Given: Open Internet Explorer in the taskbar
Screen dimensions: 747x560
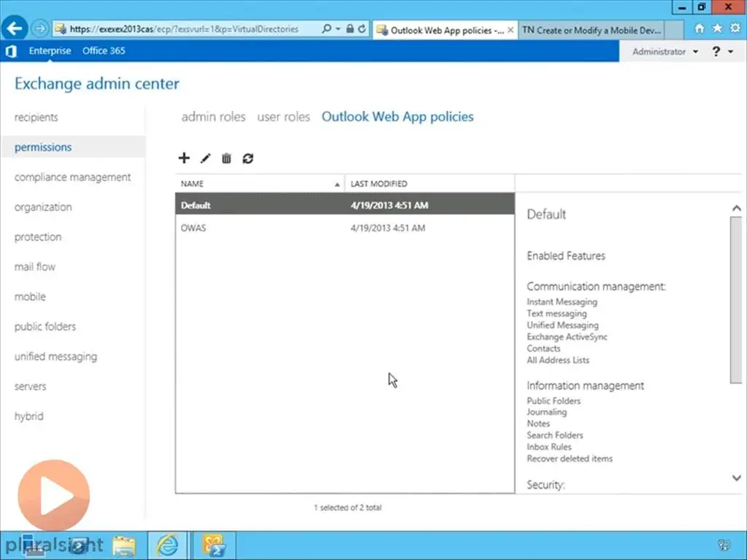Looking at the screenshot, I should click(x=167, y=545).
